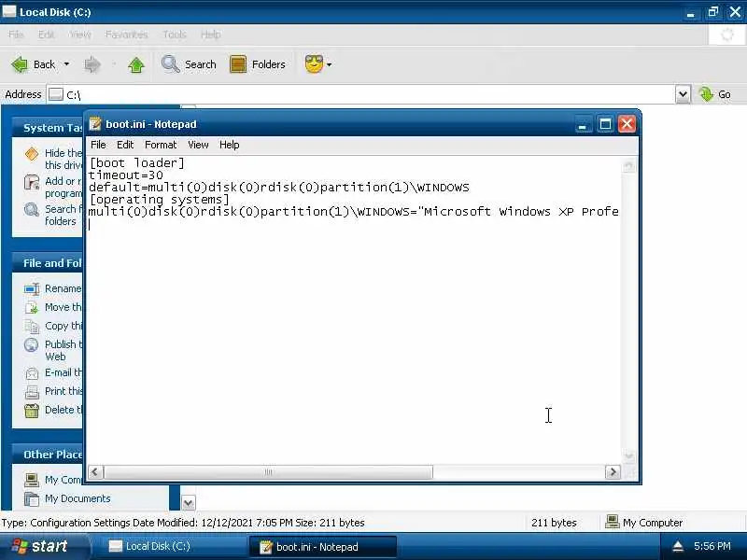Viewport: 747px width, 560px height.
Task: Click the 5:56 PM clock
Action: coord(712,546)
